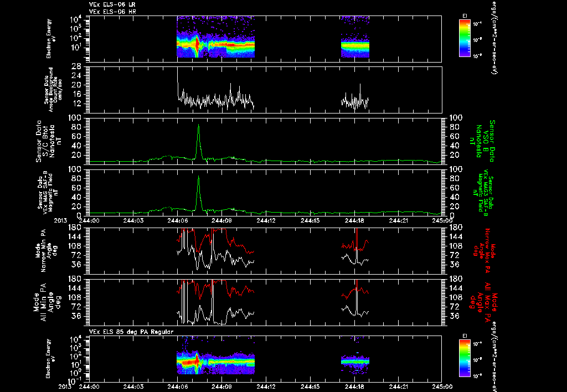
Task: Select white 'VEx MAG SAF-B Magnetic Field' label
Action: click(x=48, y=193)
